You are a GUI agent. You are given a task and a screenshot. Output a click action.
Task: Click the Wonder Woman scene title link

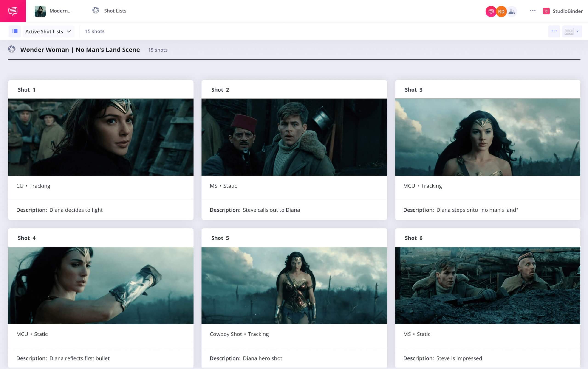(80, 50)
